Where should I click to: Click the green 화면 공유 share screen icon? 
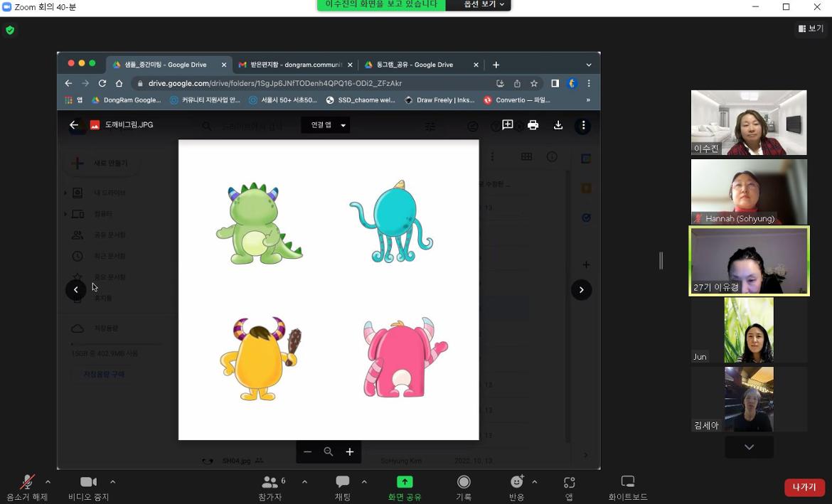pos(405,482)
